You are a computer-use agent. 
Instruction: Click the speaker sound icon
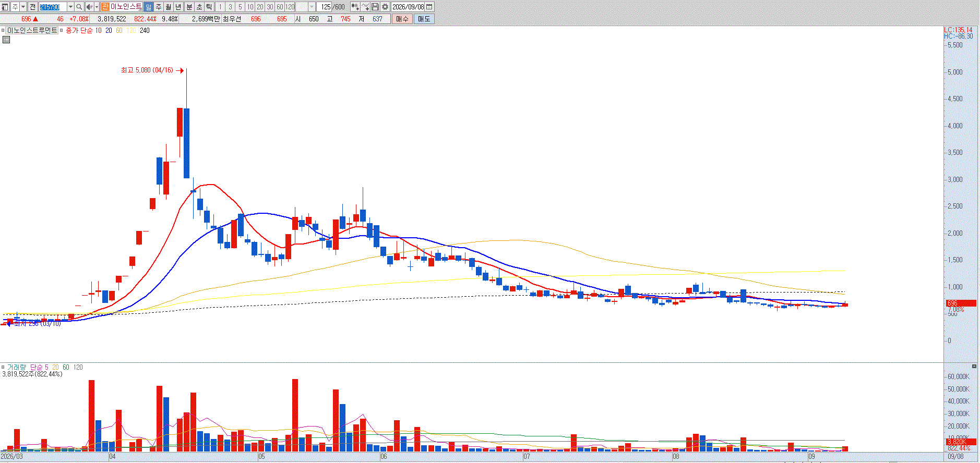coord(89,7)
